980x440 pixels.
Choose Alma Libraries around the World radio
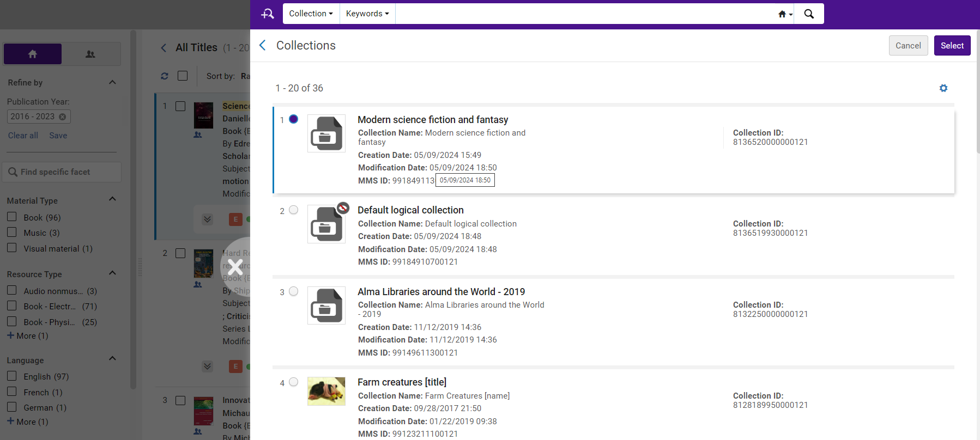[294, 291]
